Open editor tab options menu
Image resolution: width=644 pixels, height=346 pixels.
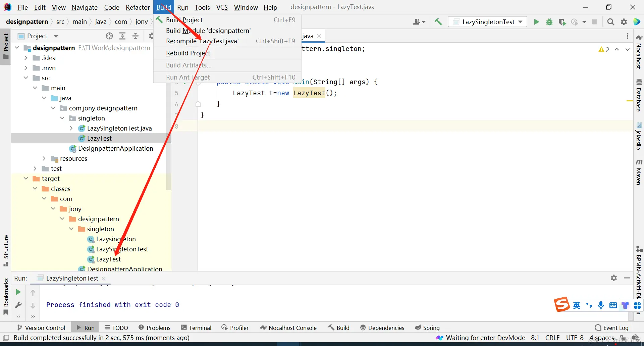(x=628, y=36)
